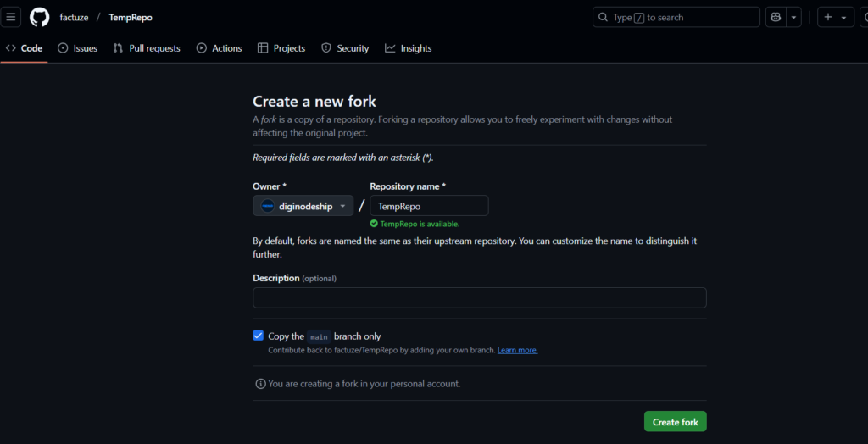Click the diginodeship owner avatar
The image size is (868, 444).
[268, 206]
